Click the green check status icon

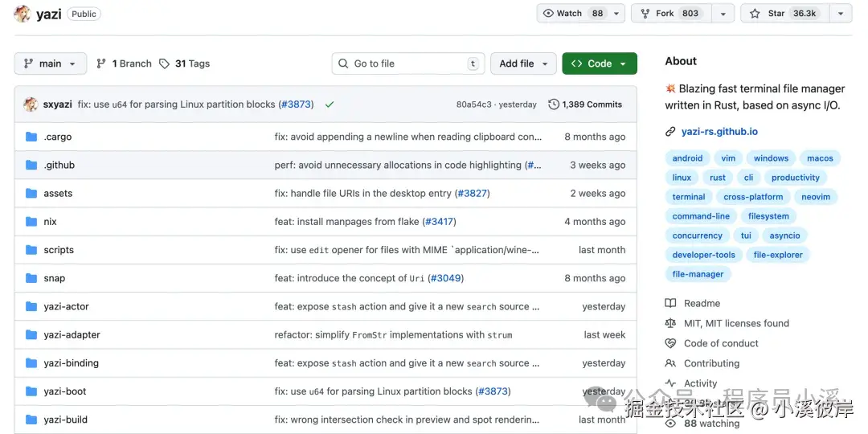tap(330, 104)
